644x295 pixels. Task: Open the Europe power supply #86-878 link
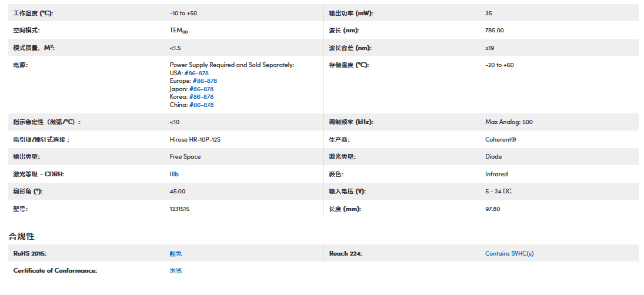pos(205,81)
